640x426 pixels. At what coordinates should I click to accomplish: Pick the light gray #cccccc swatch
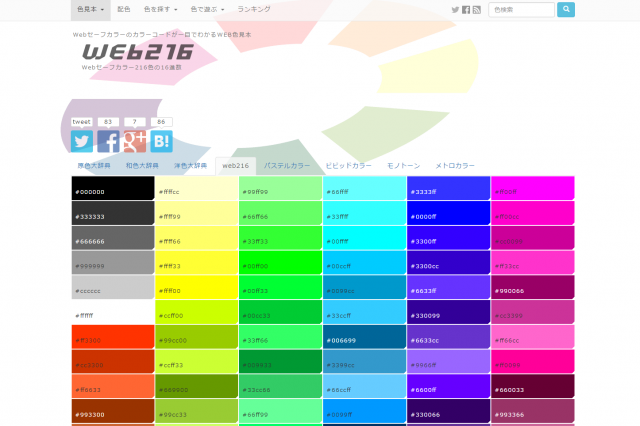pos(113,287)
